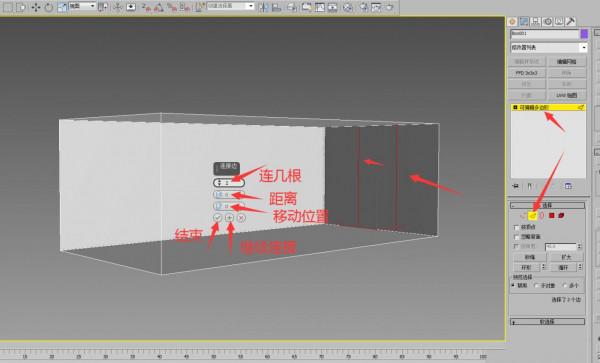
Task: Select the SubObj preview selection radio
Action: click(536, 286)
